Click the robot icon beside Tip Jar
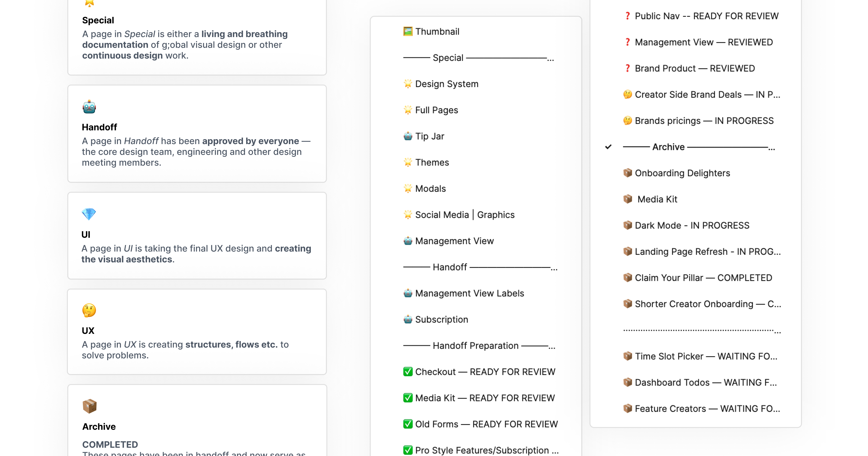The height and width of the screenshot is (456, 868). coord(408,136)
